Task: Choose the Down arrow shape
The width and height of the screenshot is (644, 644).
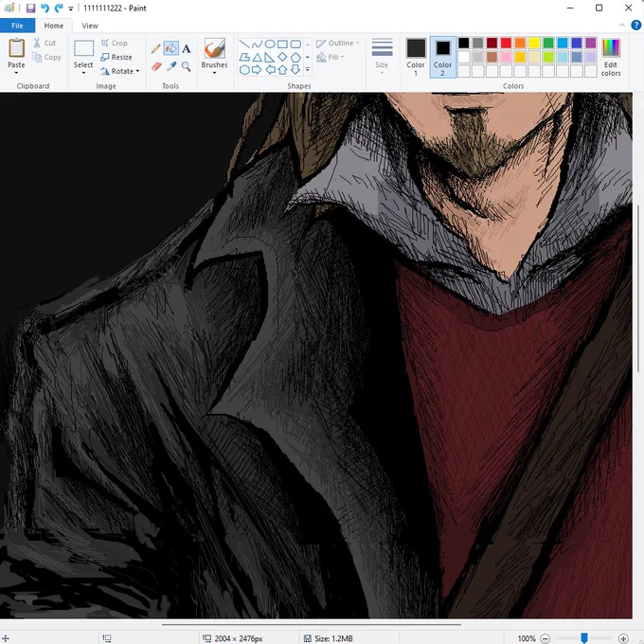Action: (x=295, y=70)
